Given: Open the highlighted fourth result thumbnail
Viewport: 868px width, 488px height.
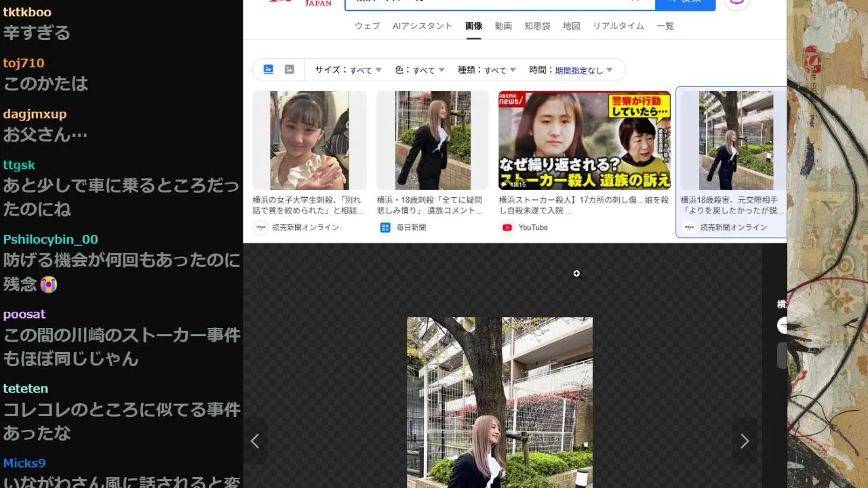Looking at the screenshot, I should click(734, 140).
